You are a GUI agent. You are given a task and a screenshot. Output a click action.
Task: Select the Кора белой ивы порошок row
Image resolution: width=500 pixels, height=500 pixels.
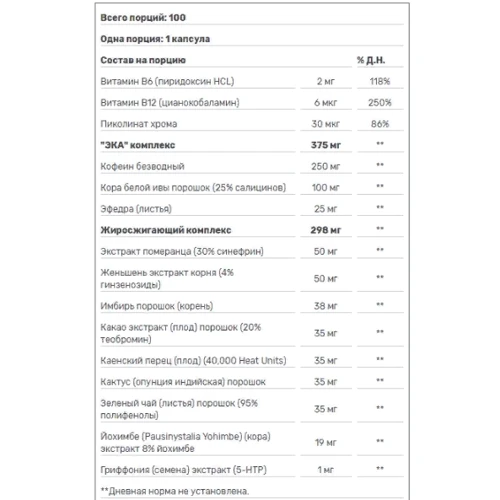(x=252, y=188)
